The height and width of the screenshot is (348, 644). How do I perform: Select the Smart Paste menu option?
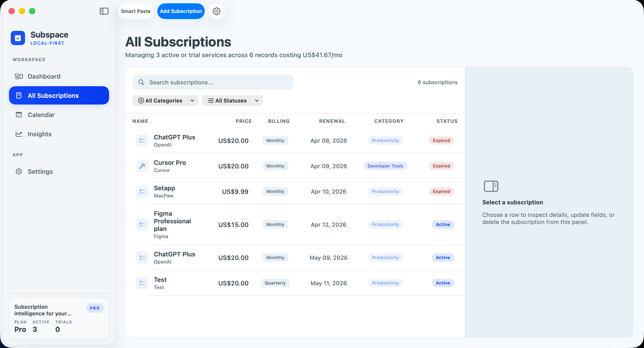136,11
